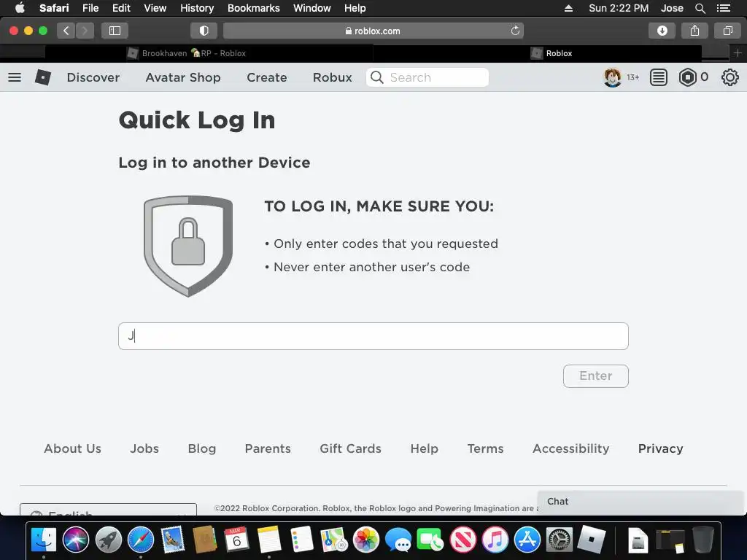Open the notifications feed icon

pos(659,77)
